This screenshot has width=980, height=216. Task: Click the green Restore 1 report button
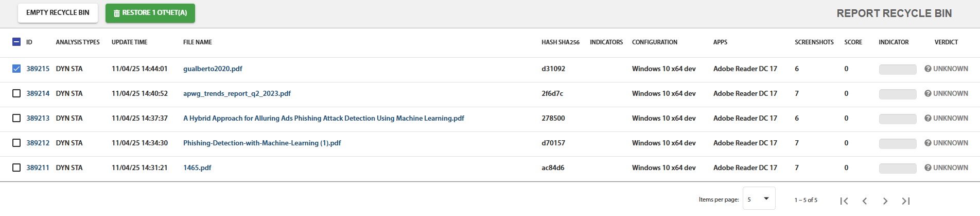click(150, 13)
